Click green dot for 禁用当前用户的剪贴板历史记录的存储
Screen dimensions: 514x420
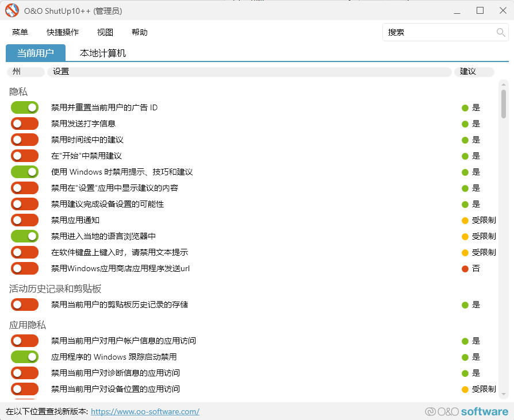[x=465, y=305]
